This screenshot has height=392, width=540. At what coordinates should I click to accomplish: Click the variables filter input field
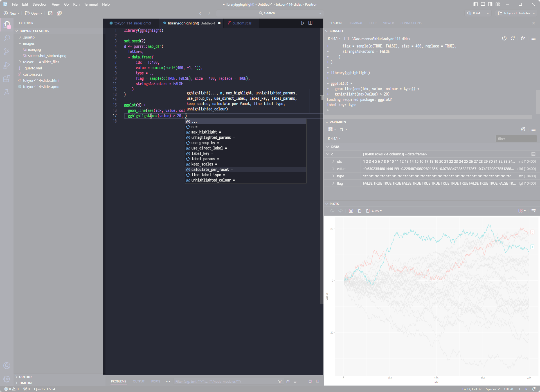tap(516, 139)
